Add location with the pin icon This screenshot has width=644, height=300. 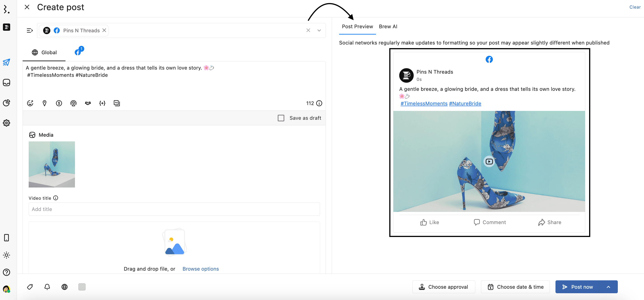click(x=44, y=103)
